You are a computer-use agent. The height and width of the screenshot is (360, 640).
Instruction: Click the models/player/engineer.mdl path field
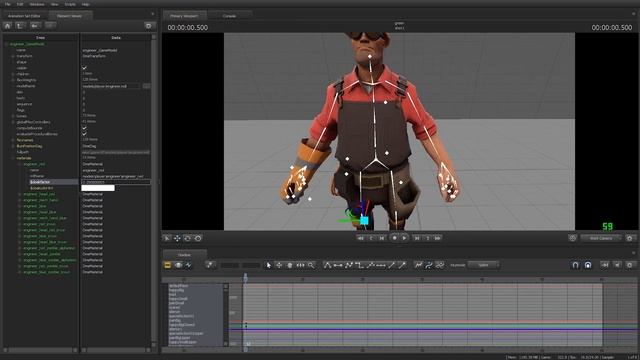coord(111,86)
